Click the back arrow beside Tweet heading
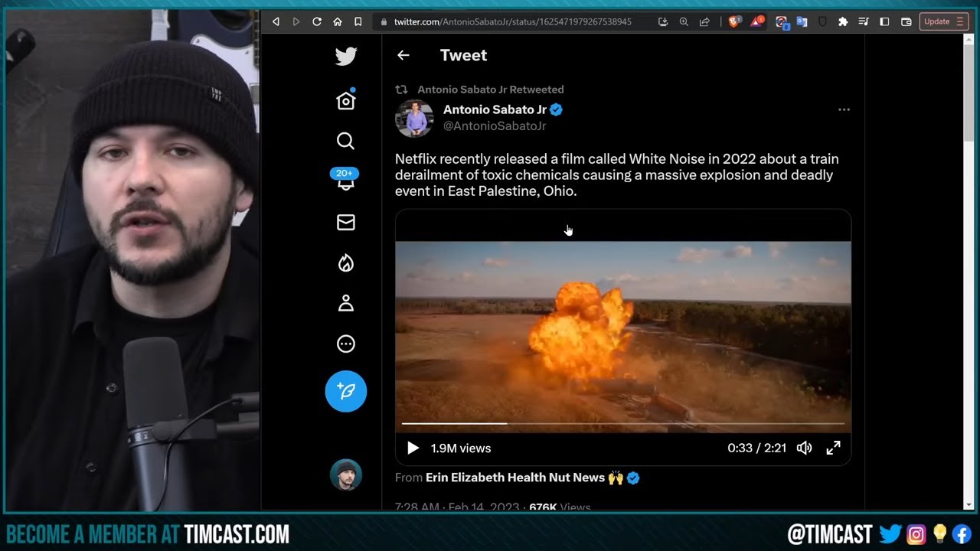The image size is (980, 551). (403, 55)
